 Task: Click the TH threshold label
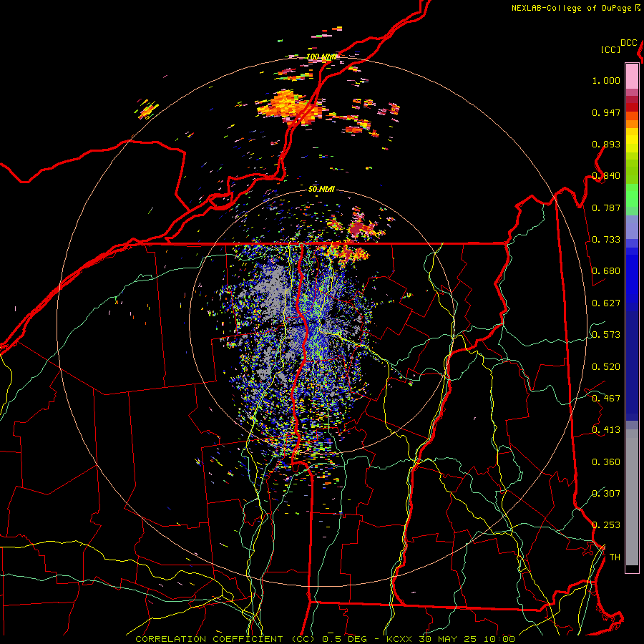point(615,557)
